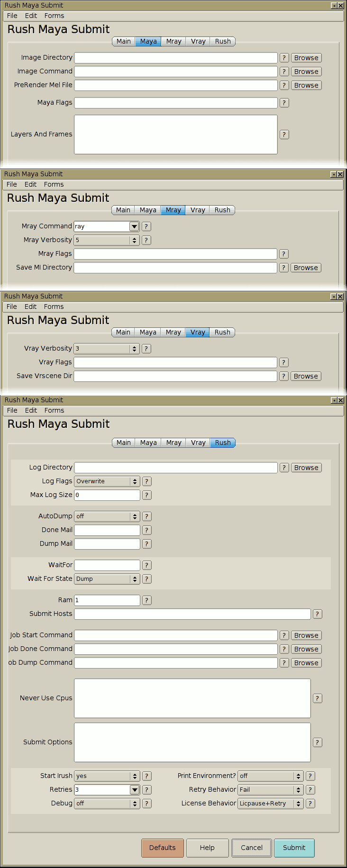Click the Defaults button
Image resolution: width=347 pixels, height=868 pixels.
[163, 848]
